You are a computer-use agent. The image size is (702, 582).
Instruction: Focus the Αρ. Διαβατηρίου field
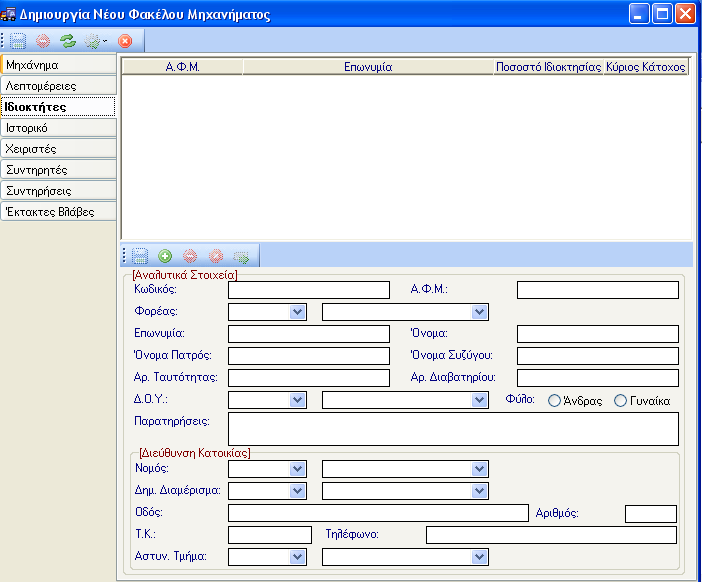click(x=598, y=378)
